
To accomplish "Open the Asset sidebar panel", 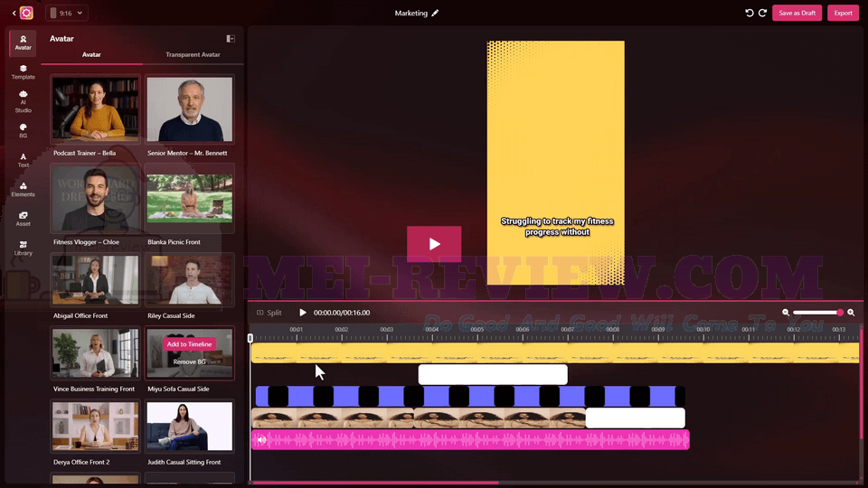I will (x=23, y=219).
